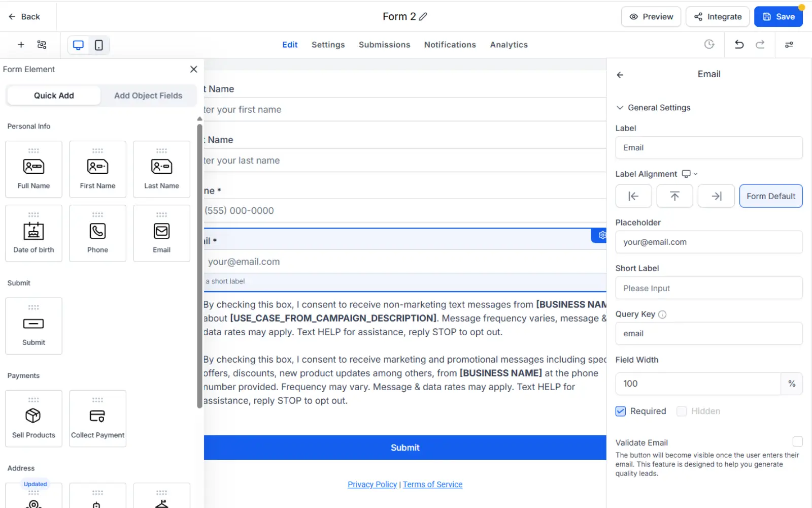Add the Last Name element
The image size is (812, 508).
click(x=161, y=169)
